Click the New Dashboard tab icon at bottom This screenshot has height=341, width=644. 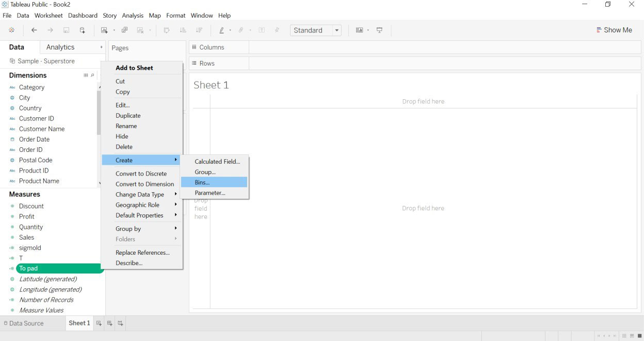click(x=110, y=323)
